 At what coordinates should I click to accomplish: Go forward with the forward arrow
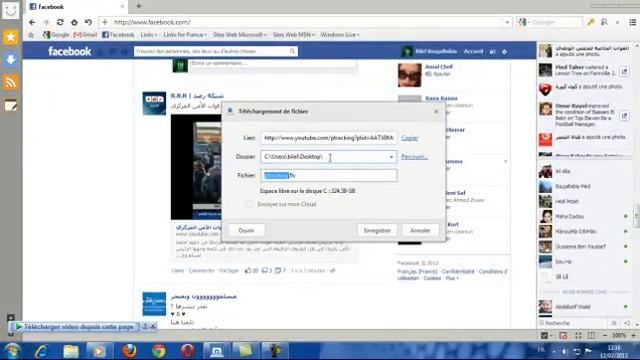46,22
